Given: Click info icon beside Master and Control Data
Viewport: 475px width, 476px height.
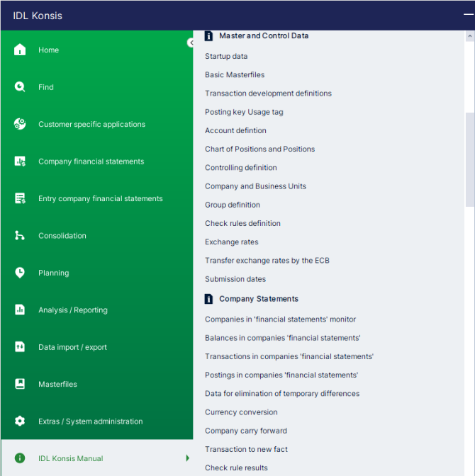Looking at the screenshot, I should click(208, 36).
